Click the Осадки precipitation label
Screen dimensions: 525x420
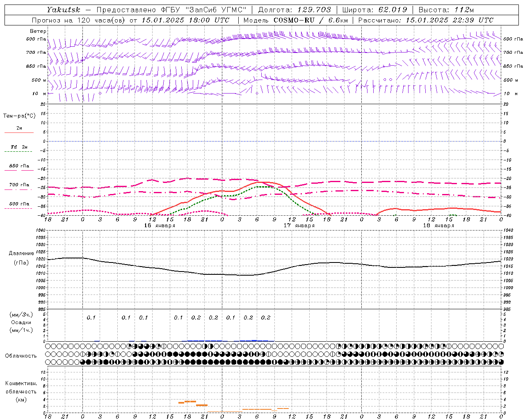21,322
